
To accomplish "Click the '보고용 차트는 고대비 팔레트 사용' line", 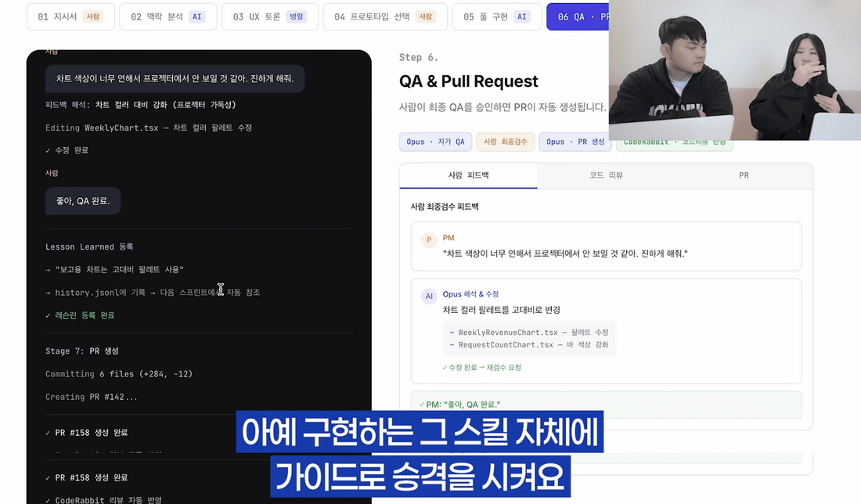I will pyautogui.click(x=115, y=269).
